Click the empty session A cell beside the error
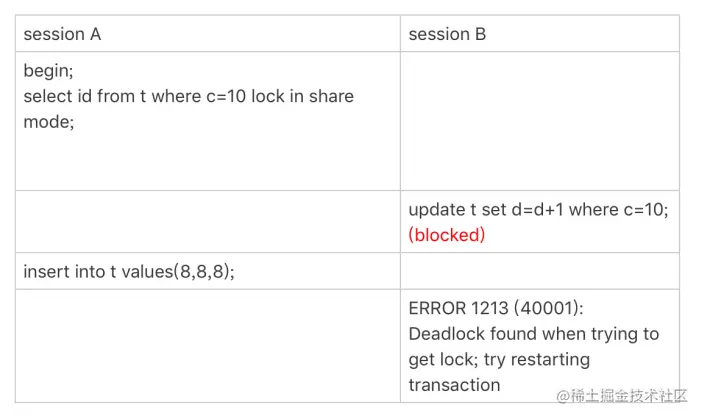 tap(208, 346)
